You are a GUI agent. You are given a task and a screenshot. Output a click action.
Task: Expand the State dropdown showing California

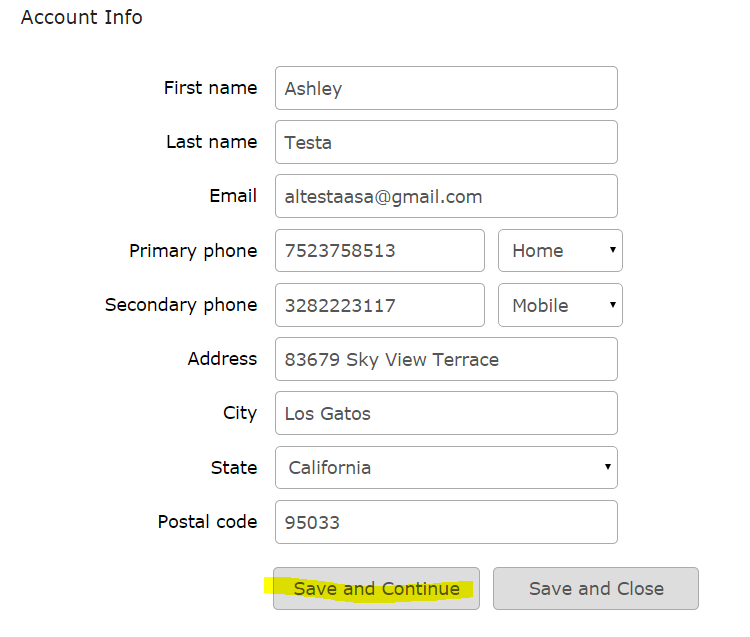pos(446,467)
